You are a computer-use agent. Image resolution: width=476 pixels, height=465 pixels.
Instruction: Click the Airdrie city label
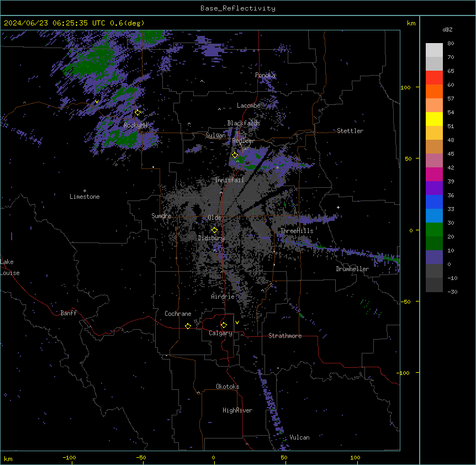coord(223,297)
